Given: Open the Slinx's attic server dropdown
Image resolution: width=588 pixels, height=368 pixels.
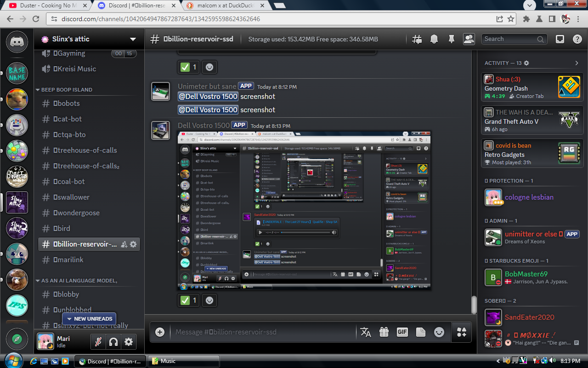Looking at the screenshot, I should 133,39.
